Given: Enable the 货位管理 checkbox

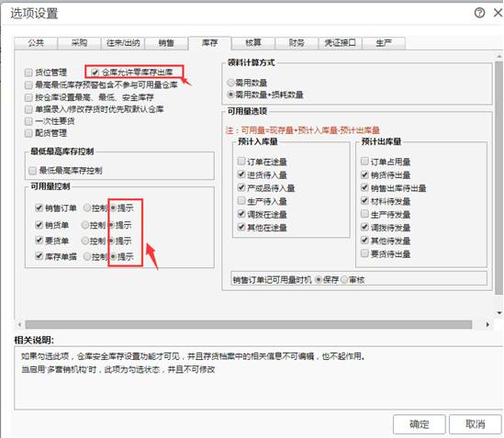Looking at the screenshot, I should [28, 73].
